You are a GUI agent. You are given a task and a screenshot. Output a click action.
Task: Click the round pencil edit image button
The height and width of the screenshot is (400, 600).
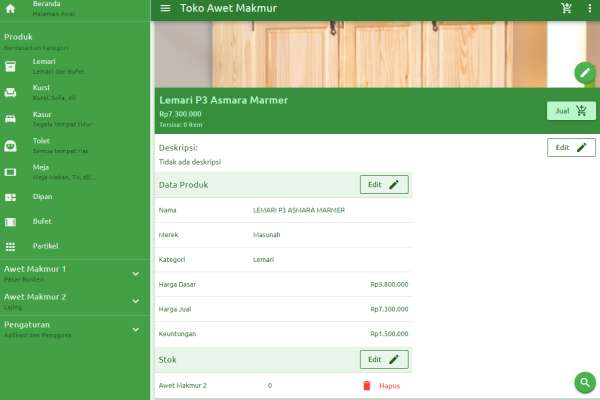click(585, 72)
